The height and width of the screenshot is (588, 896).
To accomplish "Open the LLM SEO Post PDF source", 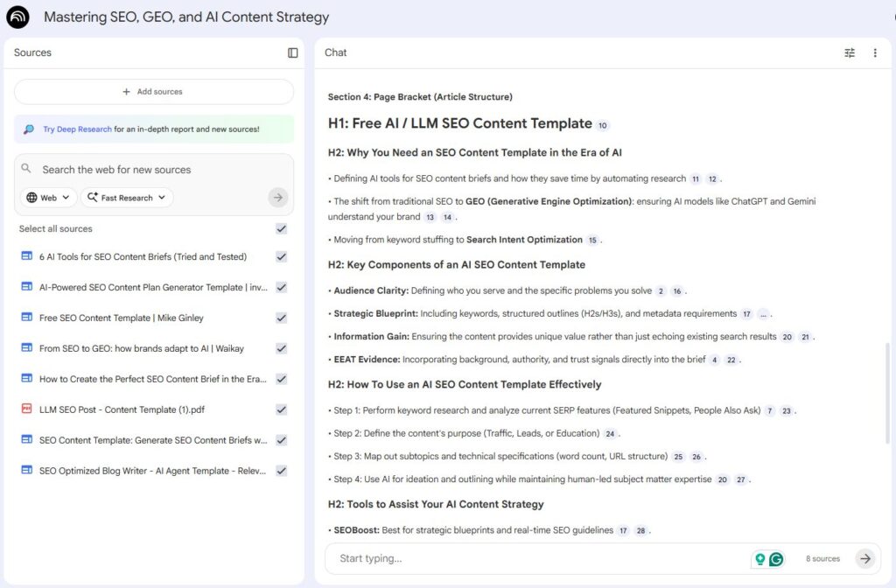I will 122,409.
